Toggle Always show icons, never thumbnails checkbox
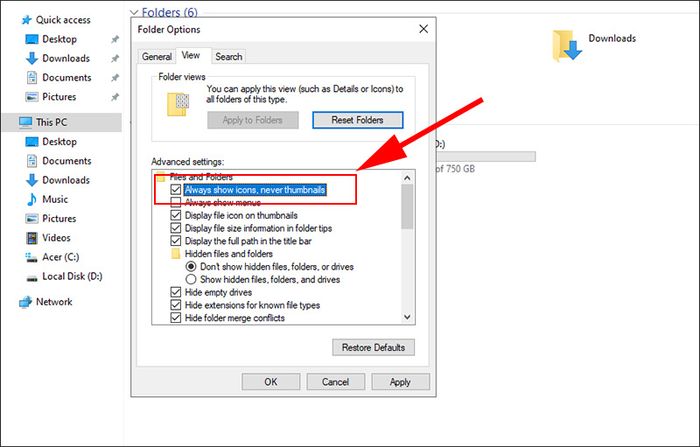 click(x=176, y=190)
